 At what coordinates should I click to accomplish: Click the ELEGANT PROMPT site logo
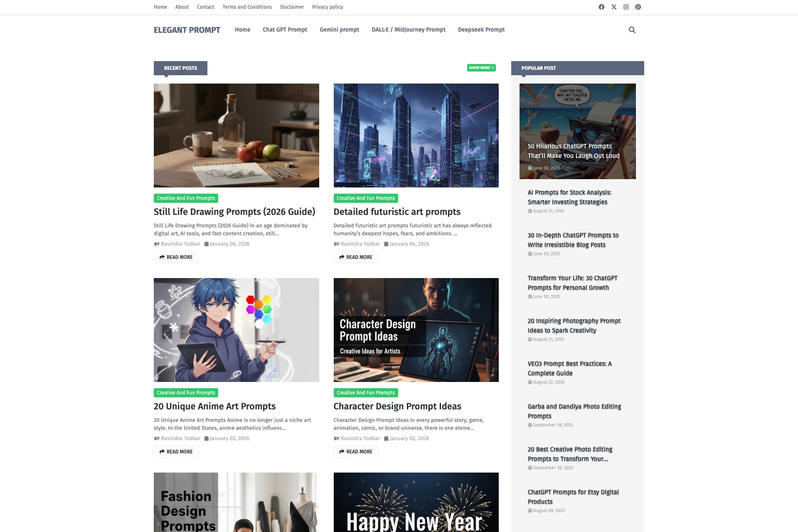[x=187, y=30]
